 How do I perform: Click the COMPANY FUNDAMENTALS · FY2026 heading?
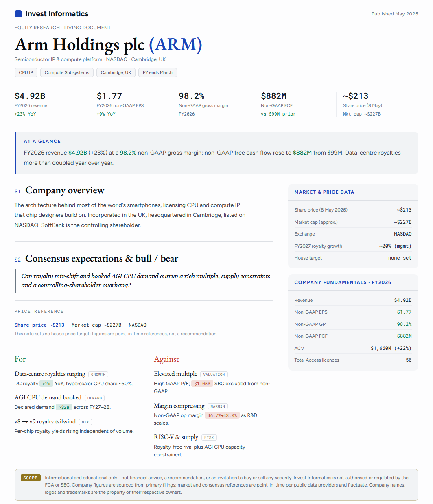click(343, 282)
